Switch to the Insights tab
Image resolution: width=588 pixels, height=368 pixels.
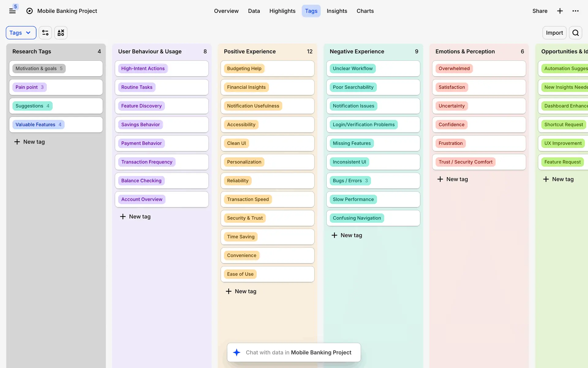337,11
